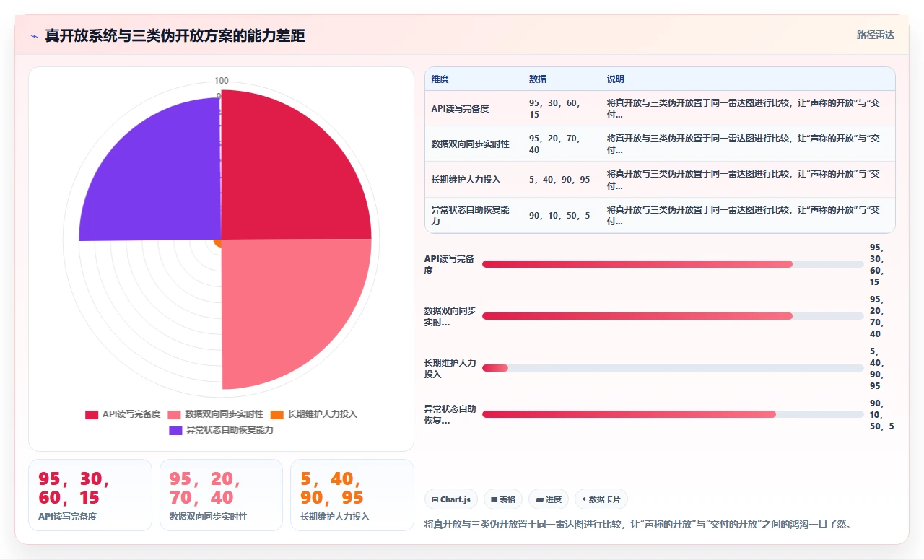Open the 长期维护人力投入 data card
Screen dimensions: 924x560
tap(352, 495)
